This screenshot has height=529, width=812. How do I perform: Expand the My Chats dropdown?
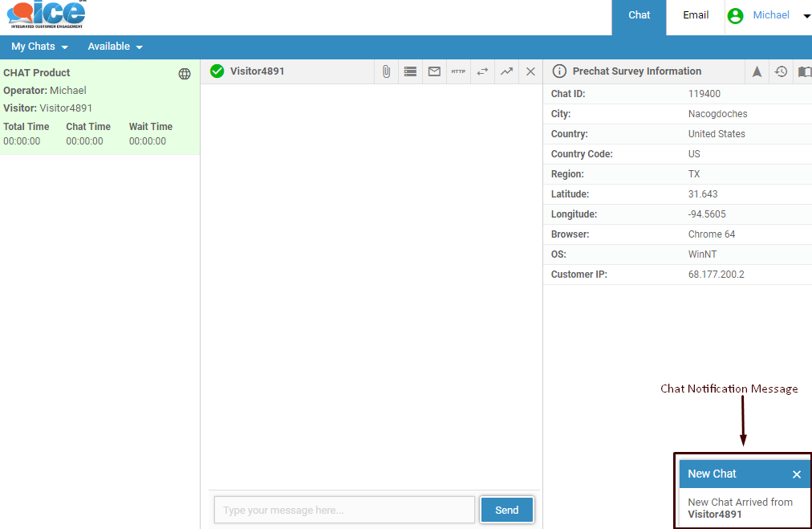pos(39,47)
